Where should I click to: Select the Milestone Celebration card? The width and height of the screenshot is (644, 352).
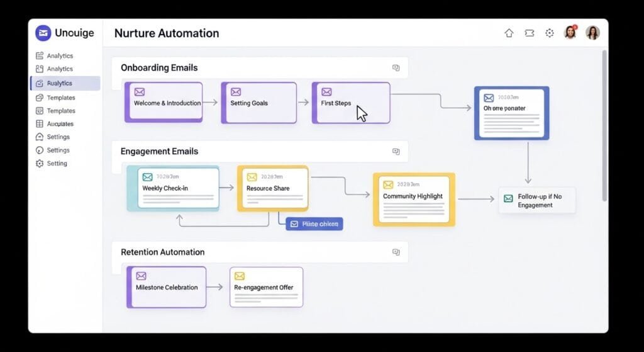(166, 287)
